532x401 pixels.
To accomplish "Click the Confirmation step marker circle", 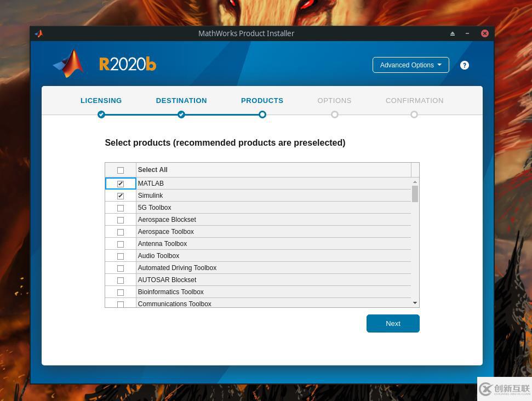I will coord(414,114).
